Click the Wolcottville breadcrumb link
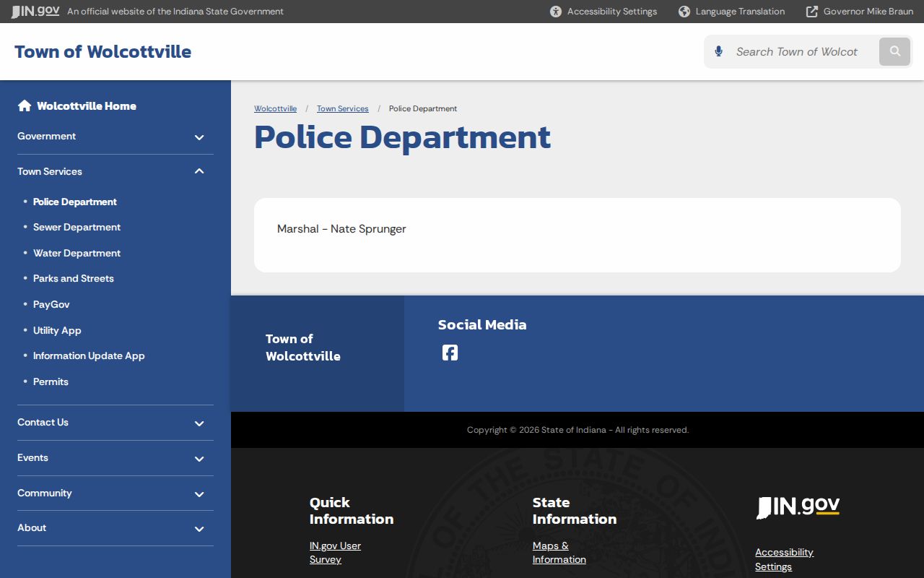This screenshot has height=578, width=924. click(x=275, y=108)
